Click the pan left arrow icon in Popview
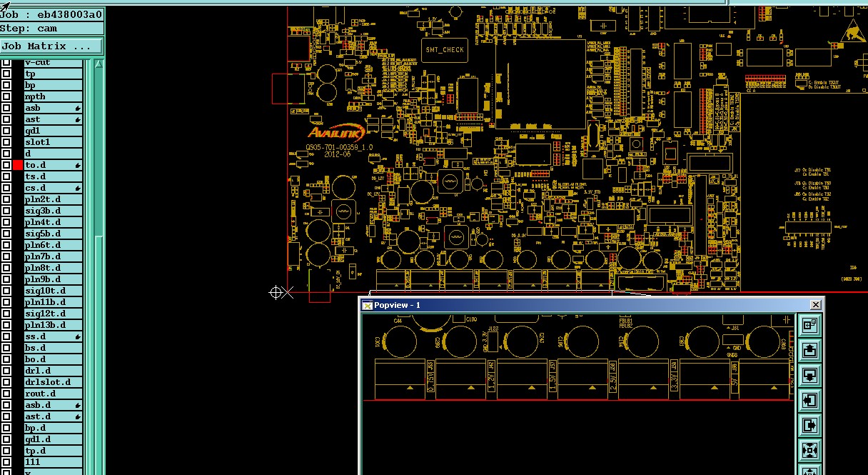Image resolution: width=868 pixels, height=475 pixels. coord(809,400)
